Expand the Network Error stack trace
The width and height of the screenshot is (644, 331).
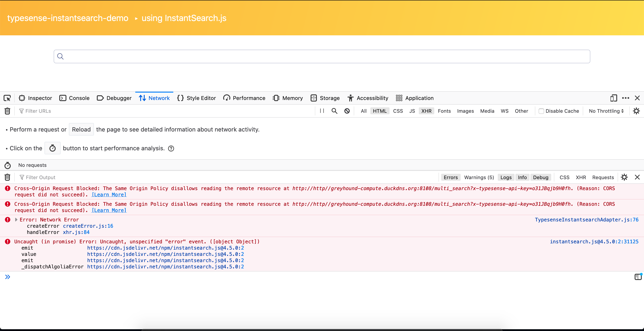coord(16,220)
